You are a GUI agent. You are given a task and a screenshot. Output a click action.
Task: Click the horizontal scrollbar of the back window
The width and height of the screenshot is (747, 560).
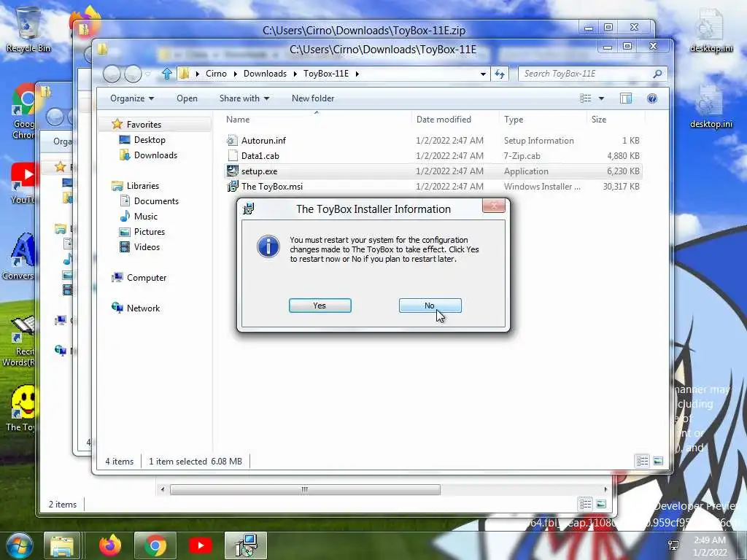(305, 489)
